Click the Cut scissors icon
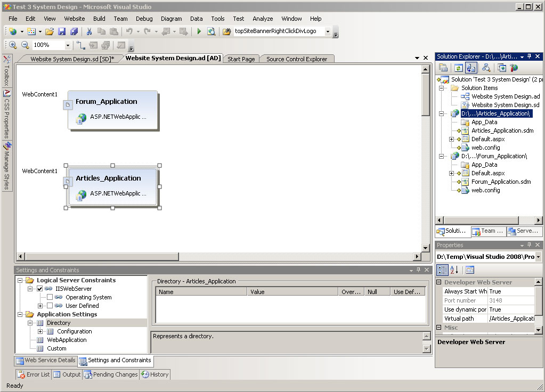Screen dimensions: 545x392 [x=90, y=31]
